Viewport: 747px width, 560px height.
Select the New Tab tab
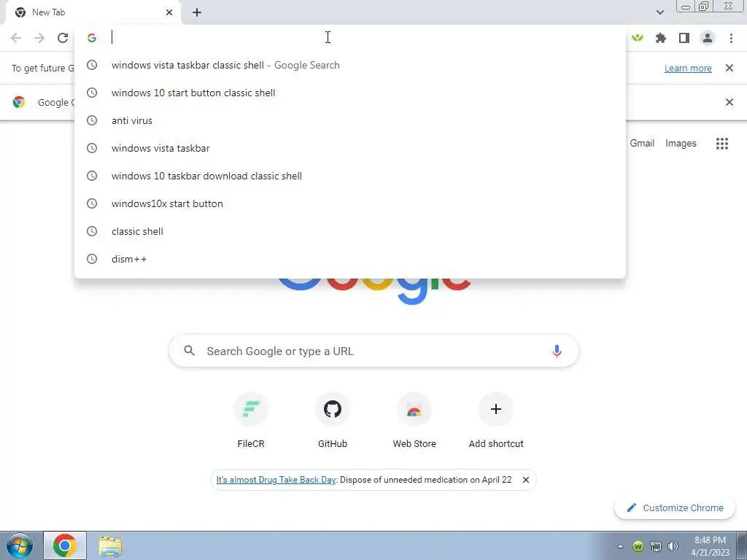[x=93, y=12]
